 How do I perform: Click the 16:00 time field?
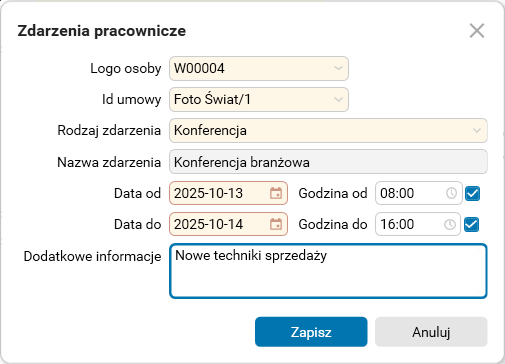pos(418,224)
